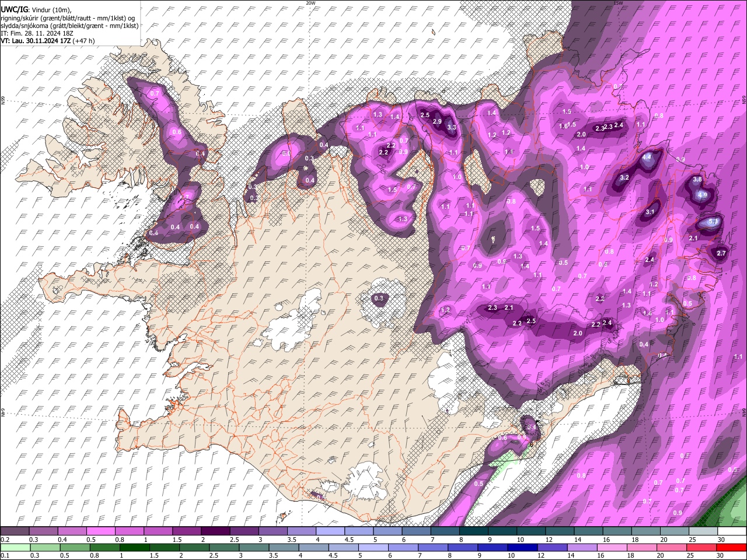Click the 'IT: Fim. 28. 11. 2024 18Z' line
The width and height of the screenshot is (747, 560).
(37, 33)
